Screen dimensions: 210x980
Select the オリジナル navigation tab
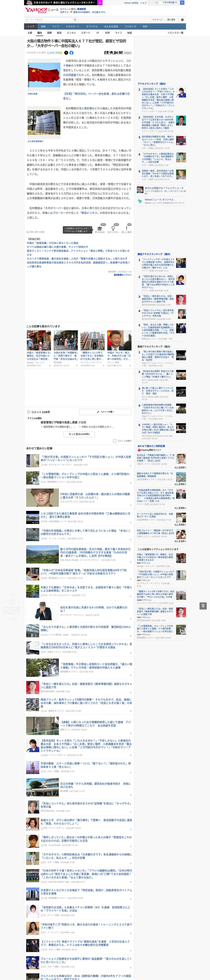tap(92, 27)
